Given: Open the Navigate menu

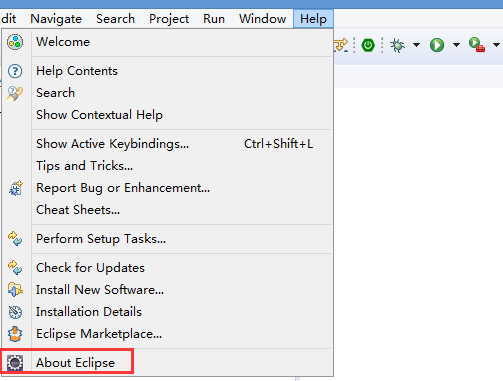Looking at the screenshot, I should click(x=56, y=19).
